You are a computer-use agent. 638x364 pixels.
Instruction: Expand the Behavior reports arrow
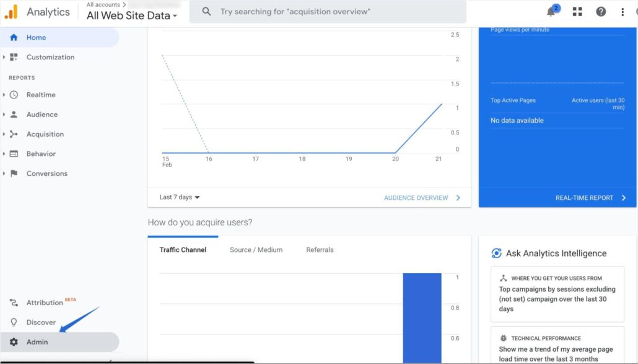tap(4, 154)
